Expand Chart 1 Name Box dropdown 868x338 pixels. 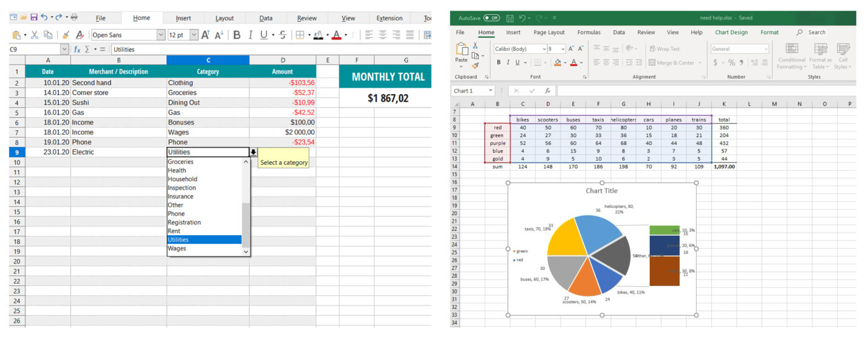(x=490, y=91)
